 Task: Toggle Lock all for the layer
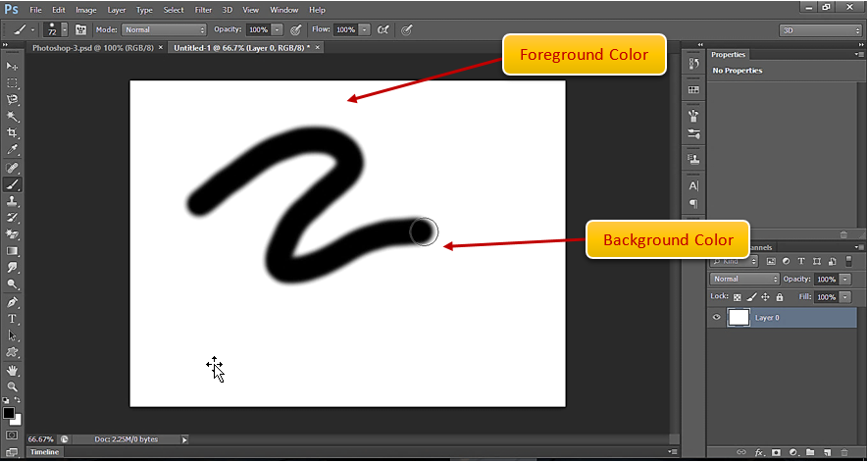tap(780, 297)
